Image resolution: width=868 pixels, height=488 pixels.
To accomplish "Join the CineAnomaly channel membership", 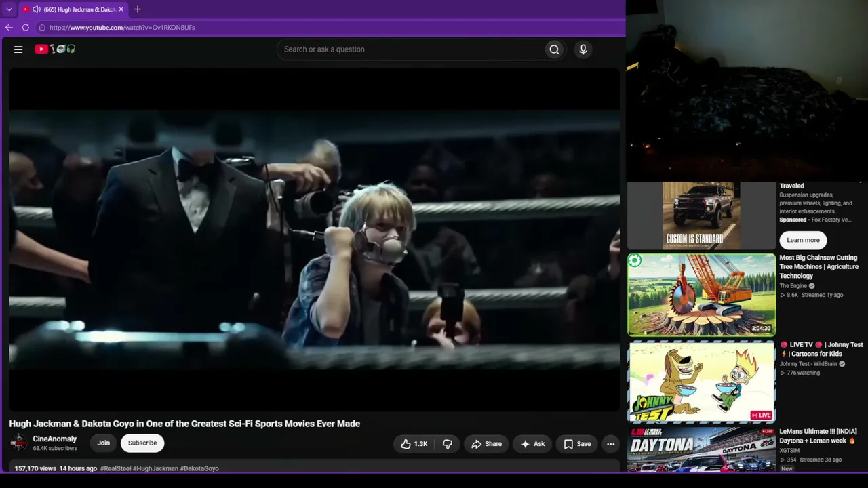I will coord(103,443).
